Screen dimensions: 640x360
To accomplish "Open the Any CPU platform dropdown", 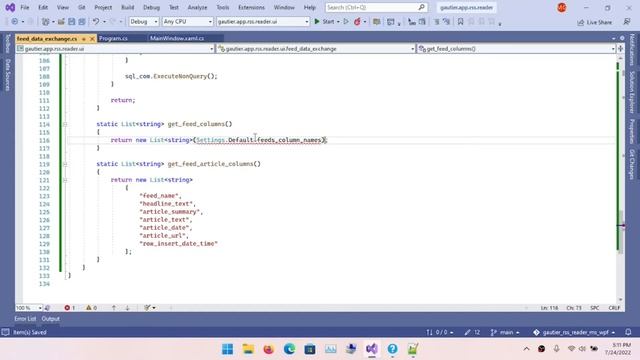I will point(188,22).
